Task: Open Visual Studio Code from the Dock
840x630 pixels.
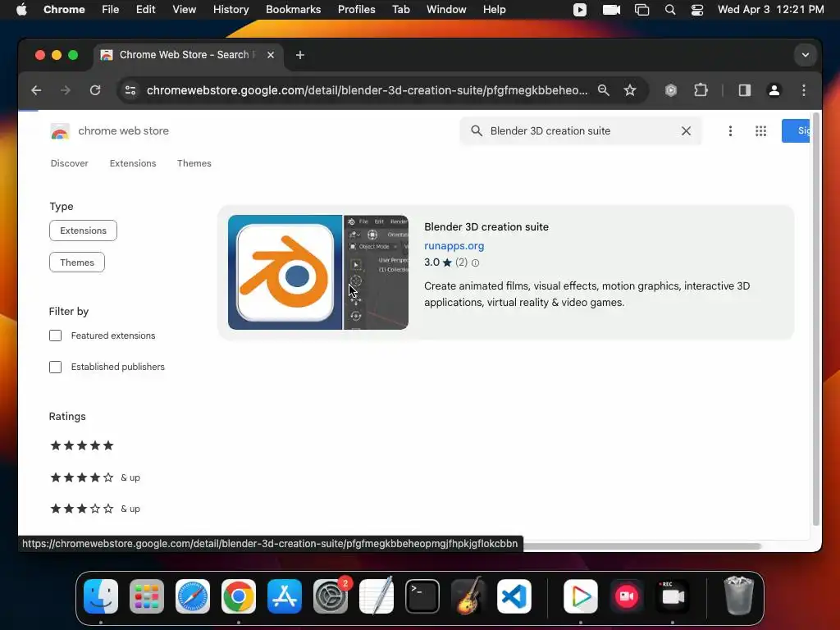Action: click(x=514, y=596)
